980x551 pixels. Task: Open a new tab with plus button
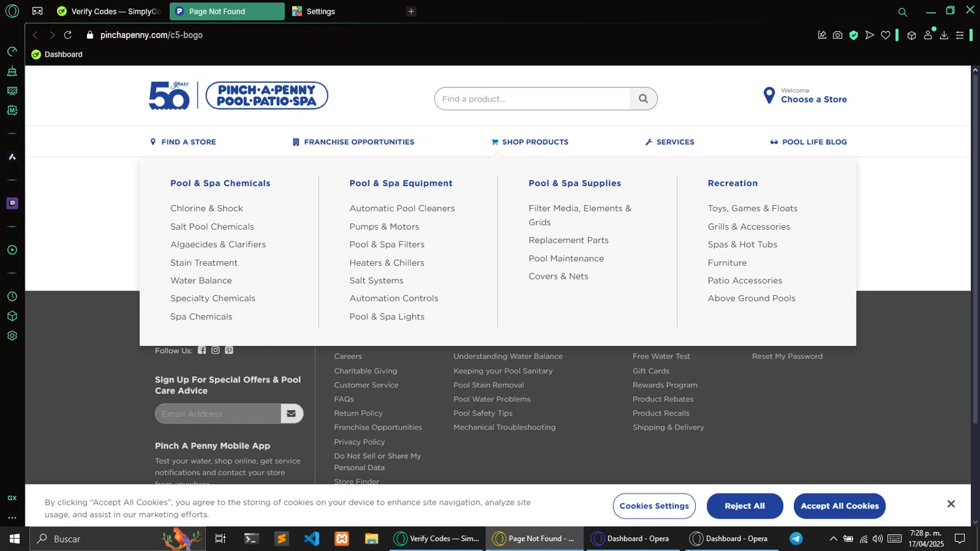coord(411,11)
